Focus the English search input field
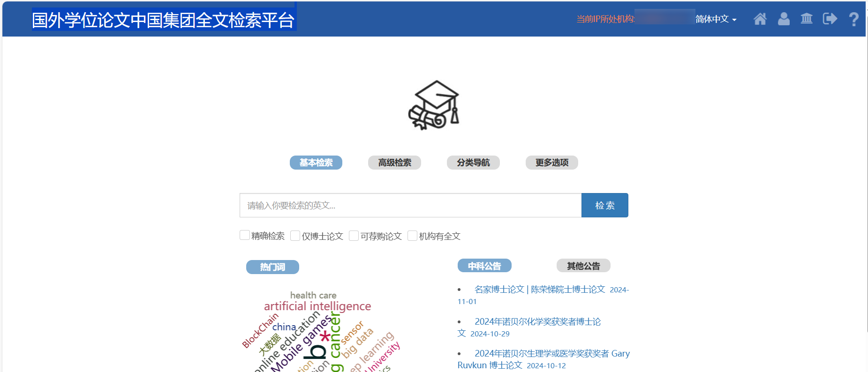This screenshot has width=868, height=372. [410, 205]
